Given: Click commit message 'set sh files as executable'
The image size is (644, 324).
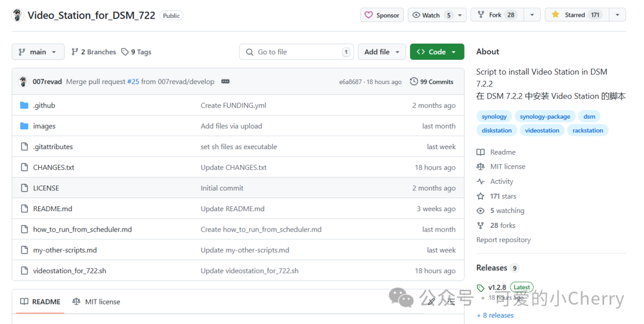Looking at the screenshot, I should pos(239,146).
